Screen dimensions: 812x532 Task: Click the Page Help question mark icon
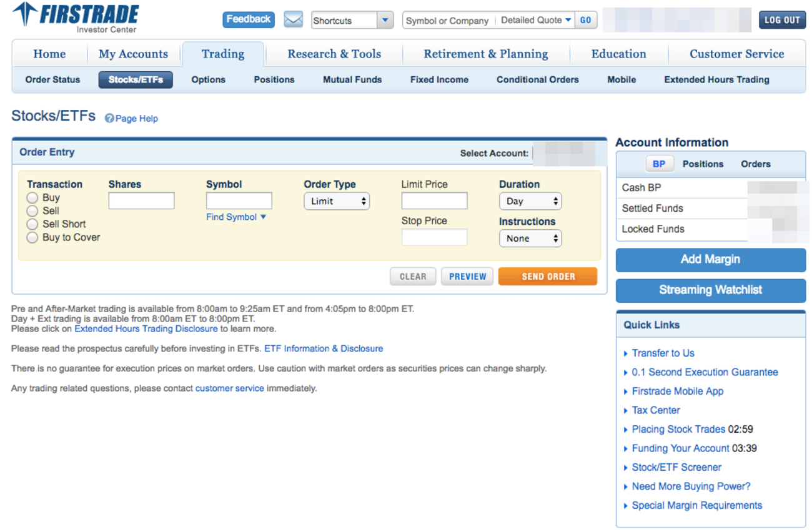109,119
